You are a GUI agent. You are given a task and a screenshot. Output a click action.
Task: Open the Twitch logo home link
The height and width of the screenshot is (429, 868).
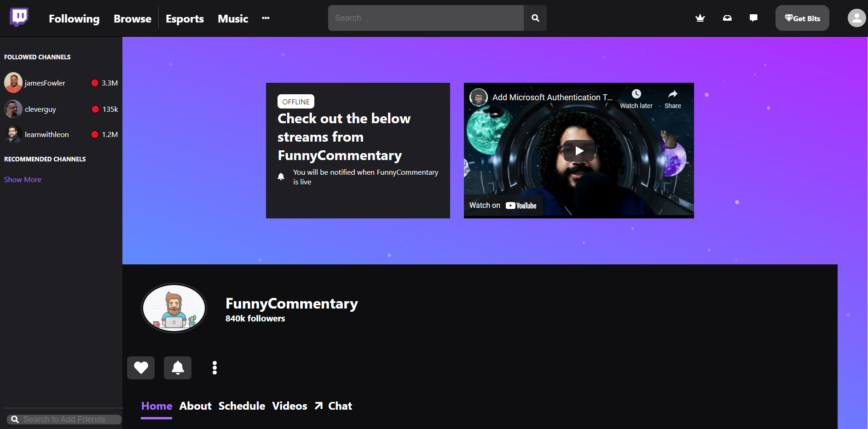click(19, 17)
